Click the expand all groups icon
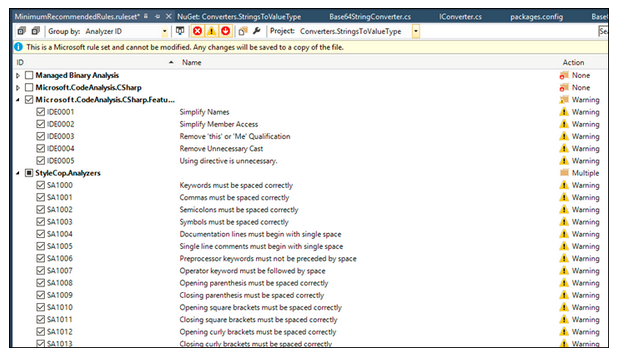The width and height of the screenshot is (619, 360). pos(21,31)
